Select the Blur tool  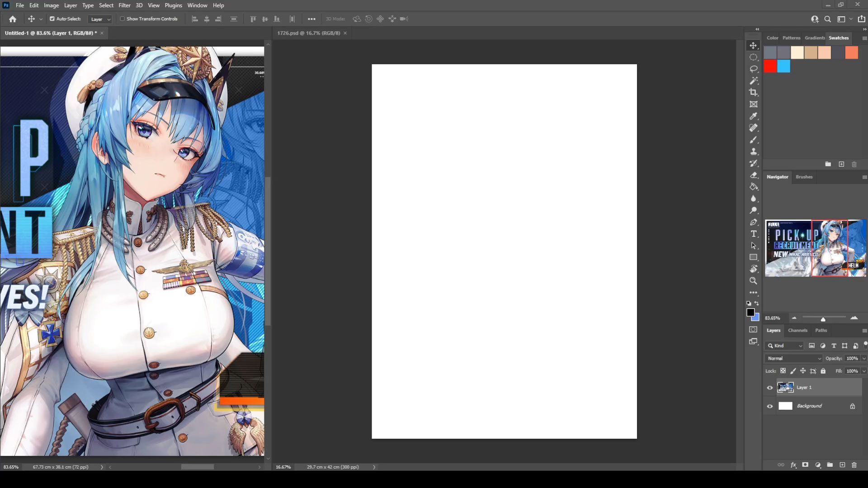point(753,198)
